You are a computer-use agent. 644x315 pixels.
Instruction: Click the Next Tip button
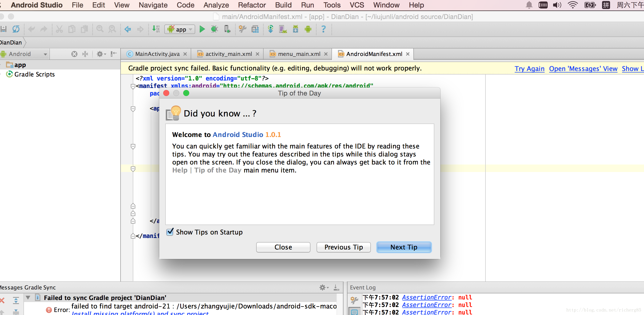coord(404,247)
